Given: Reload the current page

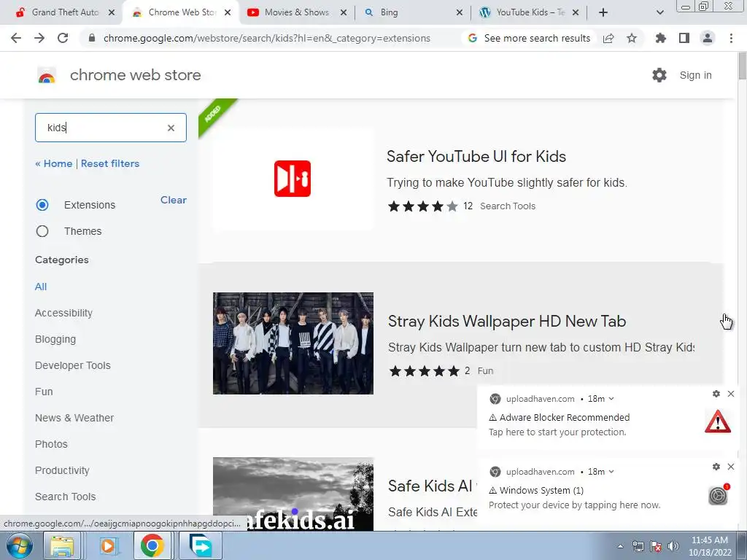Looking at the screenshot, I should point(63,38).
